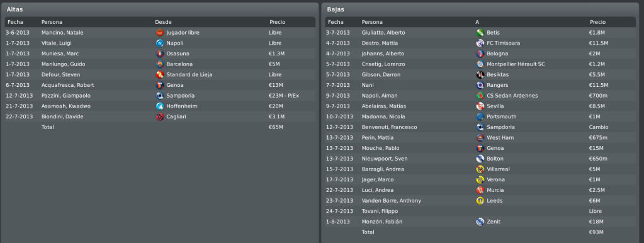Open player Monzón, Fabián
This screenshot has width=644, height=243.
pyautogui.click(x=382, y=222)
